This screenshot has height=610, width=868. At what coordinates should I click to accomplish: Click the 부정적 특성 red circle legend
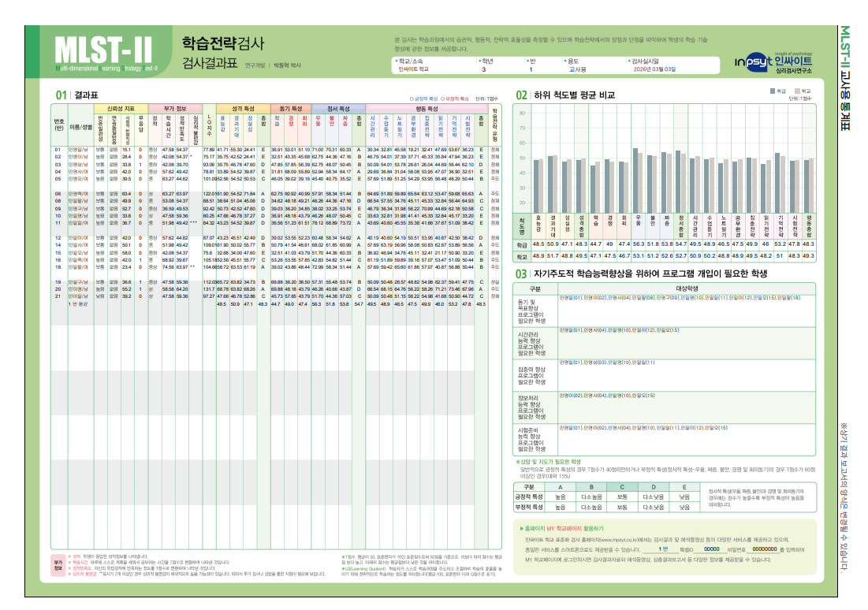(454, 99)
